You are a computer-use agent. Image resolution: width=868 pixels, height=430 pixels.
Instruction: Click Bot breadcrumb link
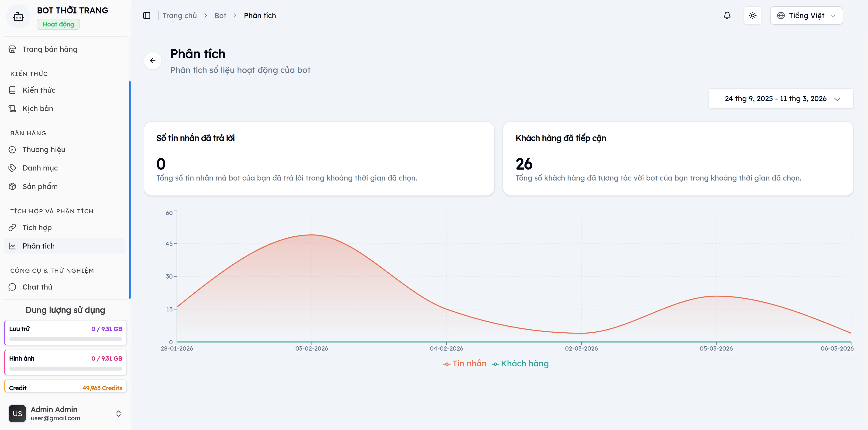tap(220, 15)
